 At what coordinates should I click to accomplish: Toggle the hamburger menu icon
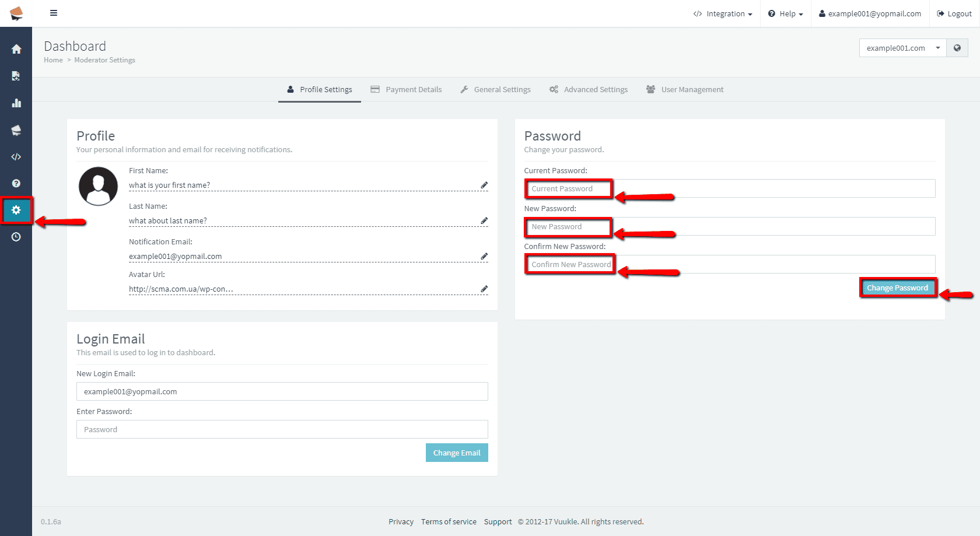pos(54,13)
